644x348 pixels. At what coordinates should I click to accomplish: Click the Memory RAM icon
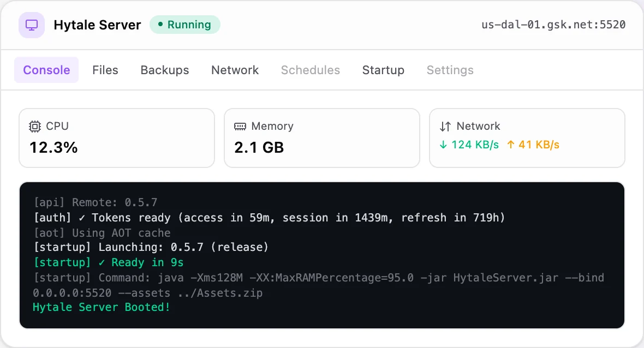tap(240, 127)
